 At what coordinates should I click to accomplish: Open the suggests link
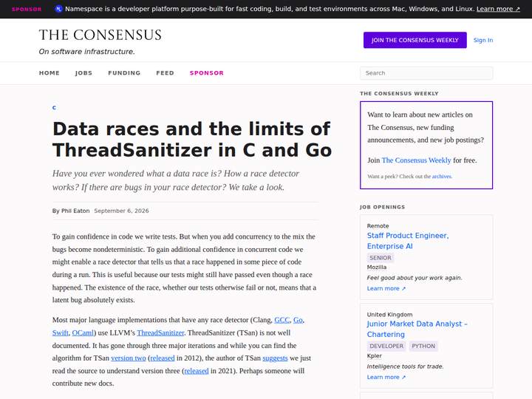[275, 358]
